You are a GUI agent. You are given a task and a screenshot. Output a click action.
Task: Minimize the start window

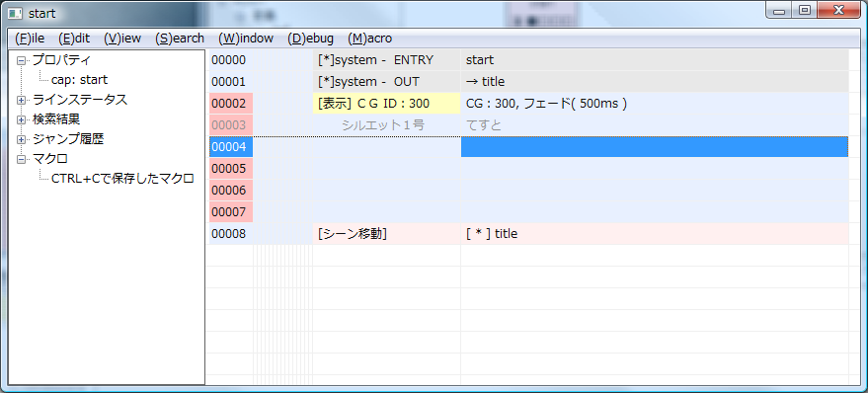[780, 11]
